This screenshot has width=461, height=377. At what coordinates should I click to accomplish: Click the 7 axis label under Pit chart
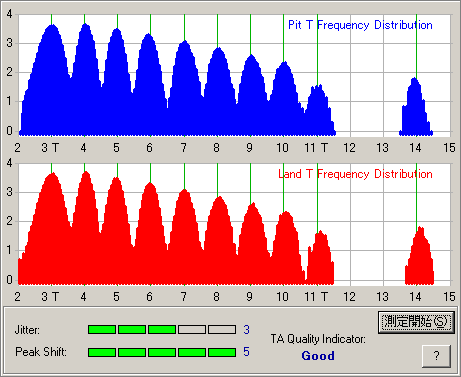[x=184, y=147]
